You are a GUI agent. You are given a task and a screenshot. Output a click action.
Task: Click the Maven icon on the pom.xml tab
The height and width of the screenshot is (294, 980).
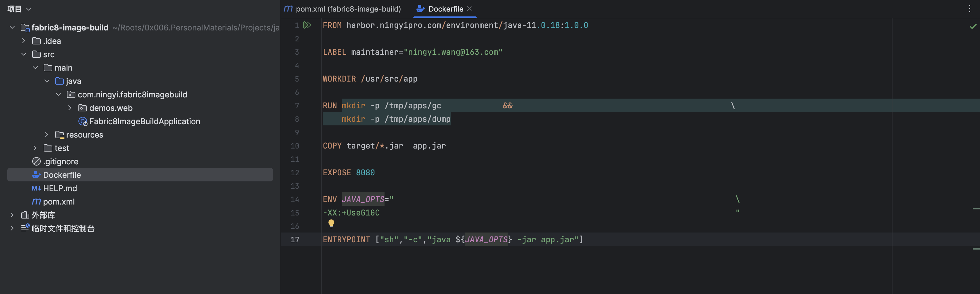pyautogui.click(x=288, y=9)
